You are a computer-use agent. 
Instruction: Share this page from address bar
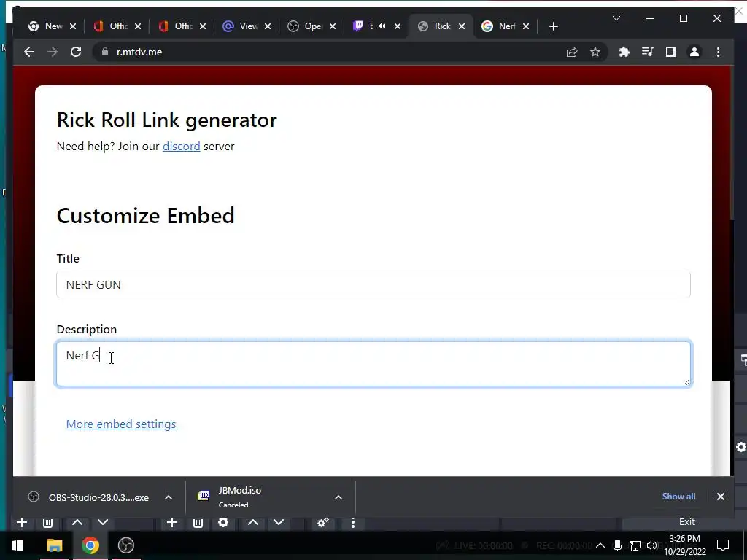(x=572, y=52)
